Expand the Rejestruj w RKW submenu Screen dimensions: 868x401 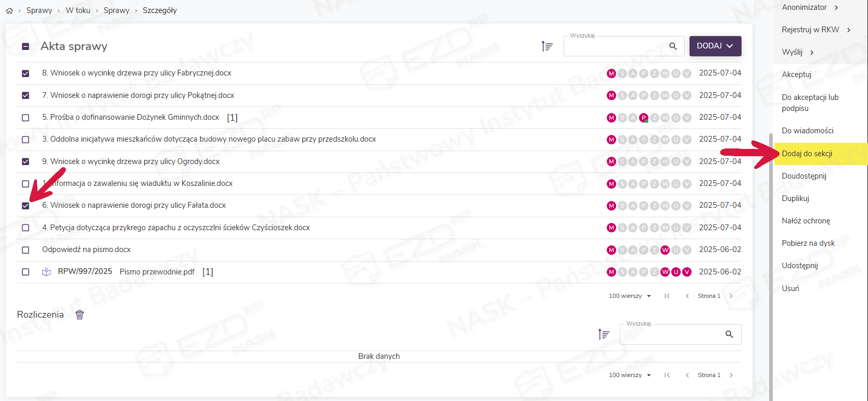[816, 30]
